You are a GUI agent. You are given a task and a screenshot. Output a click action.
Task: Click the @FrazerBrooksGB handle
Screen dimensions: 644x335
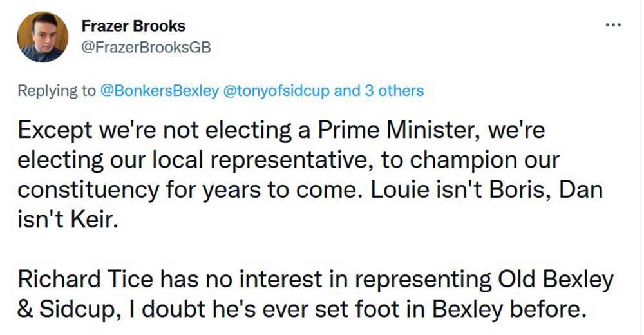(146, 48)
